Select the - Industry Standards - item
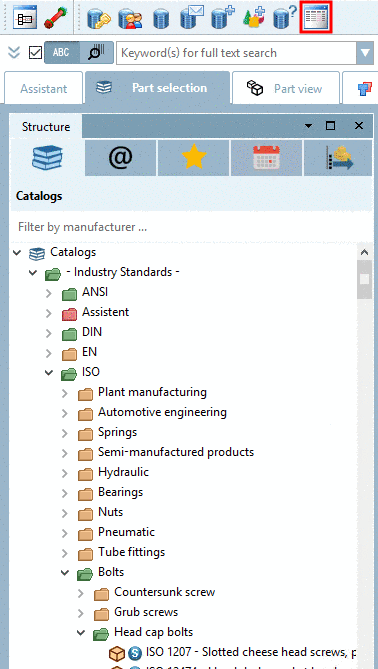This screenshot has height=669, width=378. 122,272
